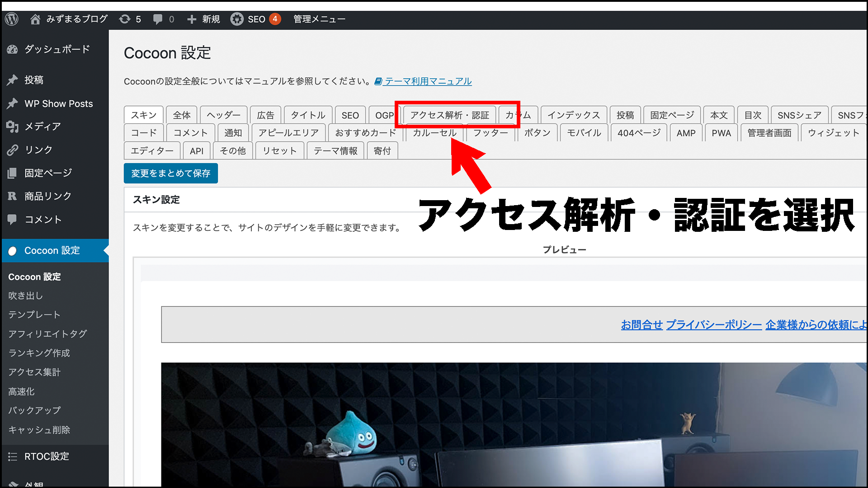868x488 pixels.
Task: Switch to the テーマ情報 tab
Action: pyautogui.click(x=335, y=151)
